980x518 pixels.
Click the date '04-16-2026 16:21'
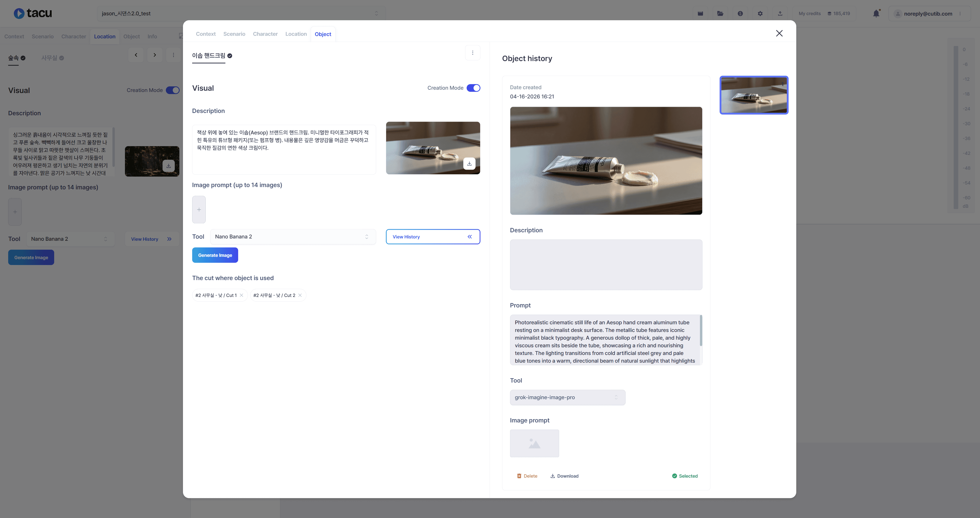coord(532,97)
